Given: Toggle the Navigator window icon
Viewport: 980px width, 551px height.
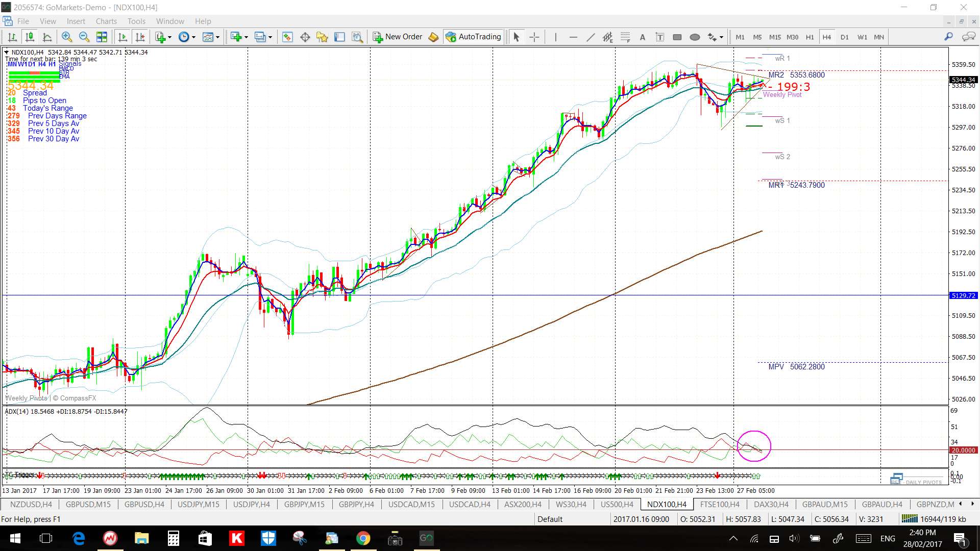Looking at the screenshot, I should click(x=322, y=37).
